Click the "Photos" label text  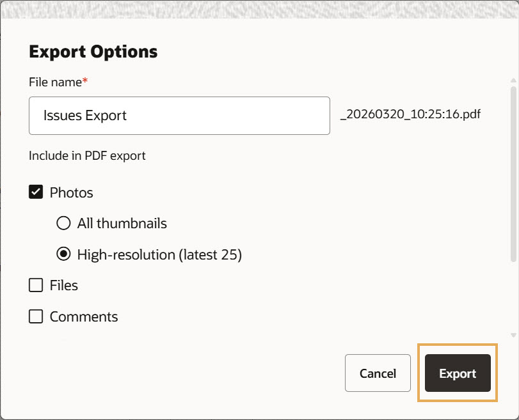click(x=72, y=192)
